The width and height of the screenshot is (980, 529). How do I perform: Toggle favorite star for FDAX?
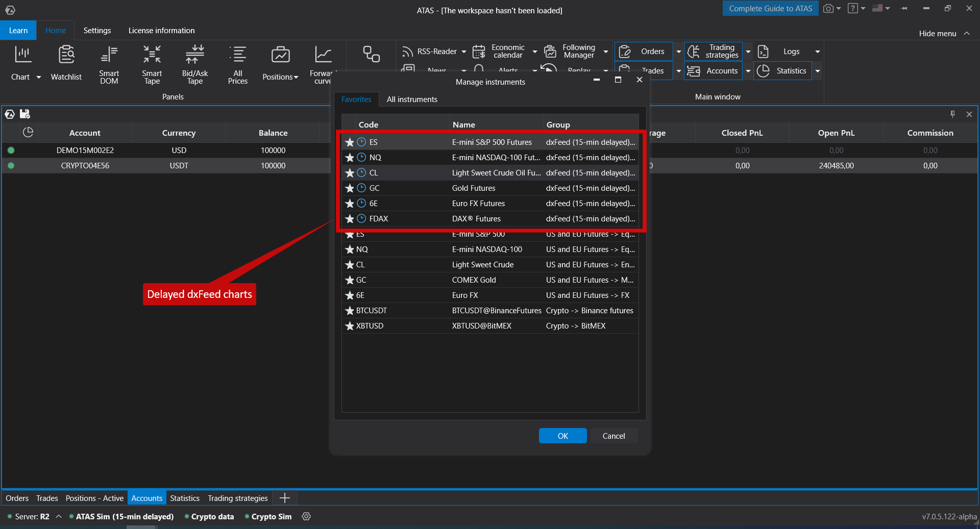[x=350, y=219]
